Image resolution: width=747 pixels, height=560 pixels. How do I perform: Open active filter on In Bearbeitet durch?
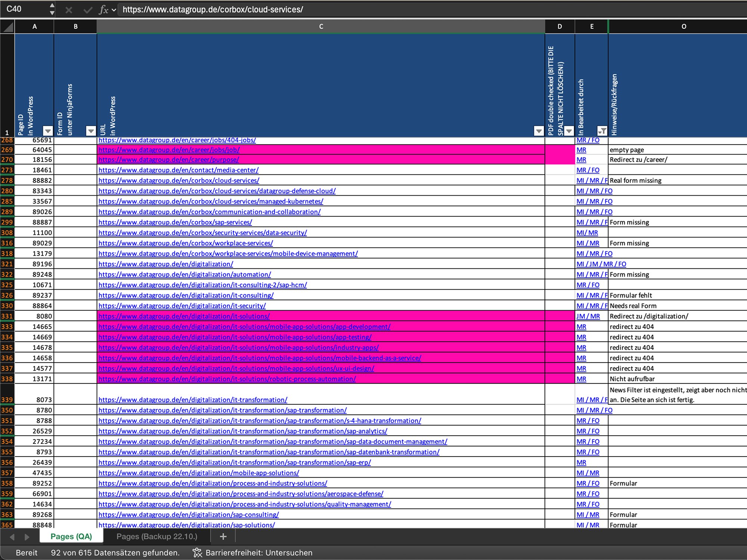tap(602, 131)
